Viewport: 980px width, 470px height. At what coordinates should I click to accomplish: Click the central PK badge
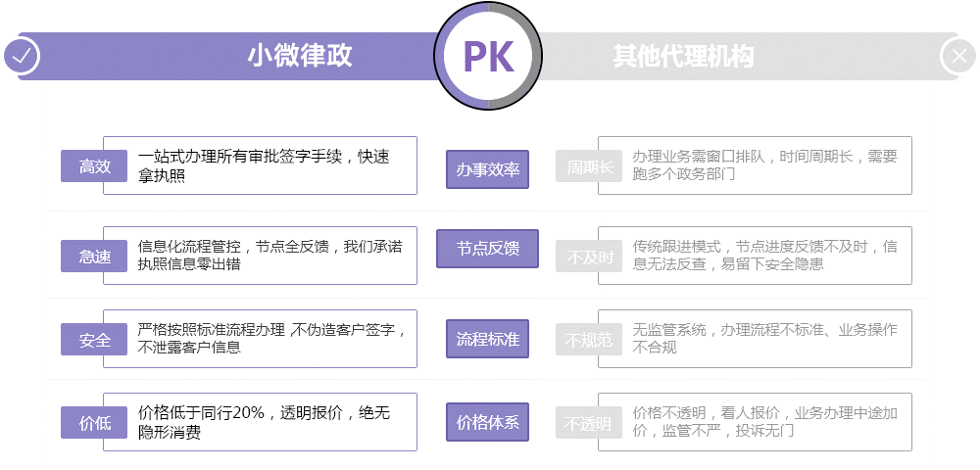(x=488, y=56)
